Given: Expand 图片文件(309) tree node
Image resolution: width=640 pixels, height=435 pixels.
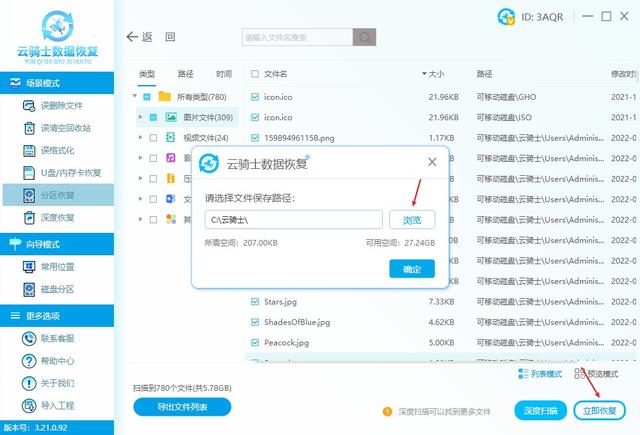Looking at the screenshot, I should [140, 117].
